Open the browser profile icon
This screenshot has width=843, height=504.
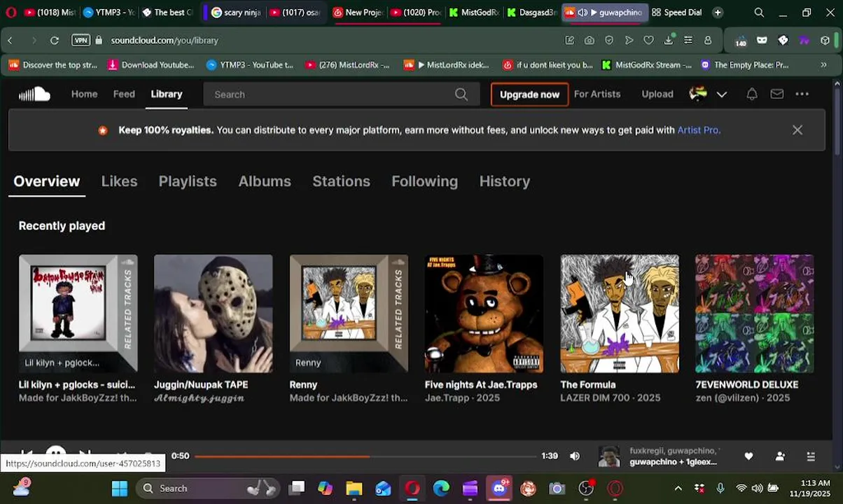point(708,41)
